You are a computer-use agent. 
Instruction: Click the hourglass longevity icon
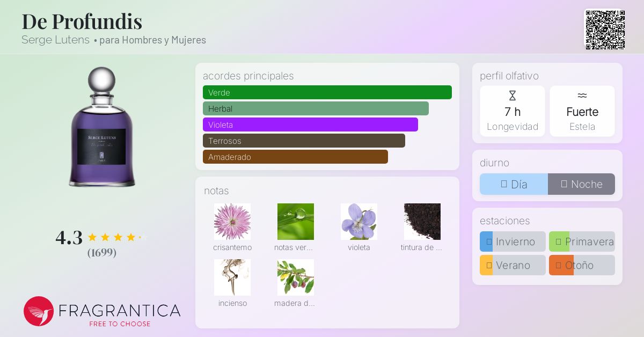pos(512,96)
